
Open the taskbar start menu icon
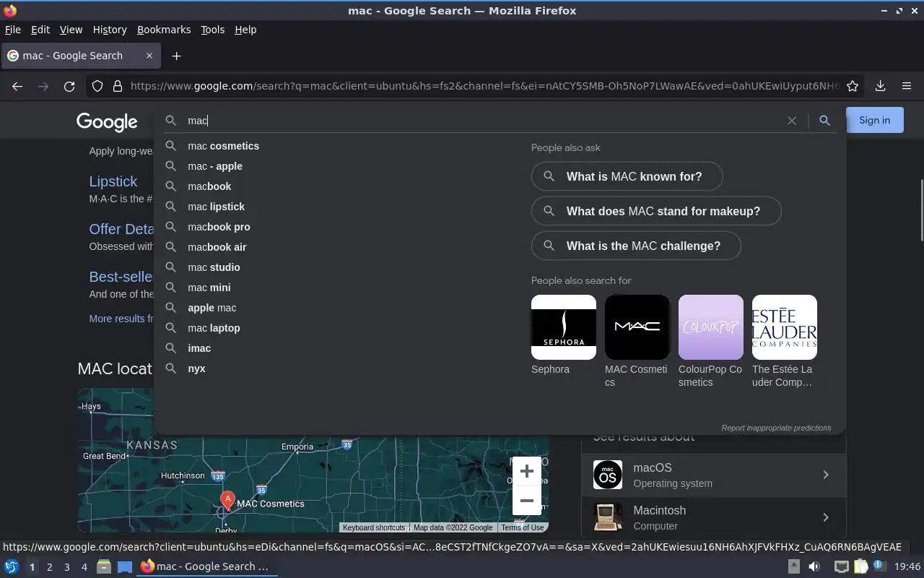pyautogui.click(x=12, y=566)
